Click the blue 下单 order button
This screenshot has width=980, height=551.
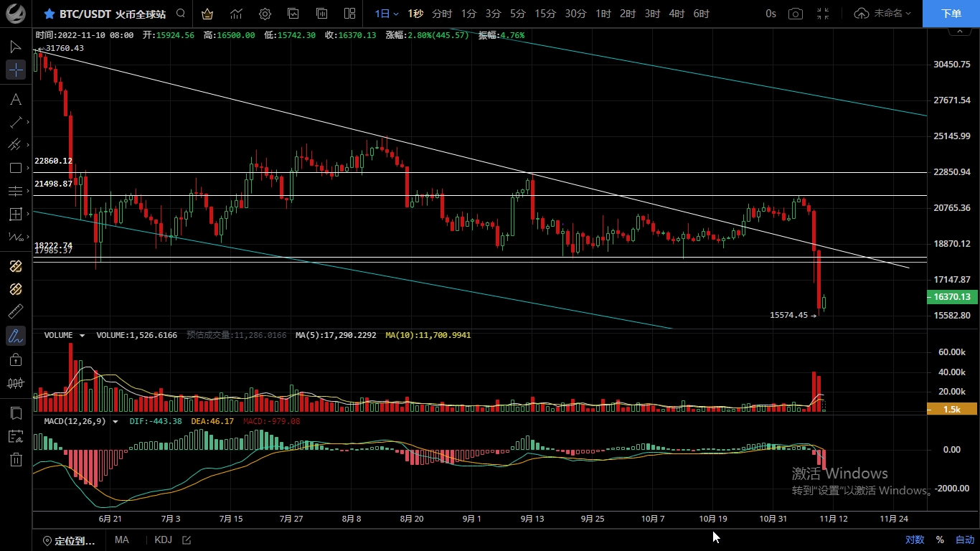pyautogui.click(x=951, y=14)
